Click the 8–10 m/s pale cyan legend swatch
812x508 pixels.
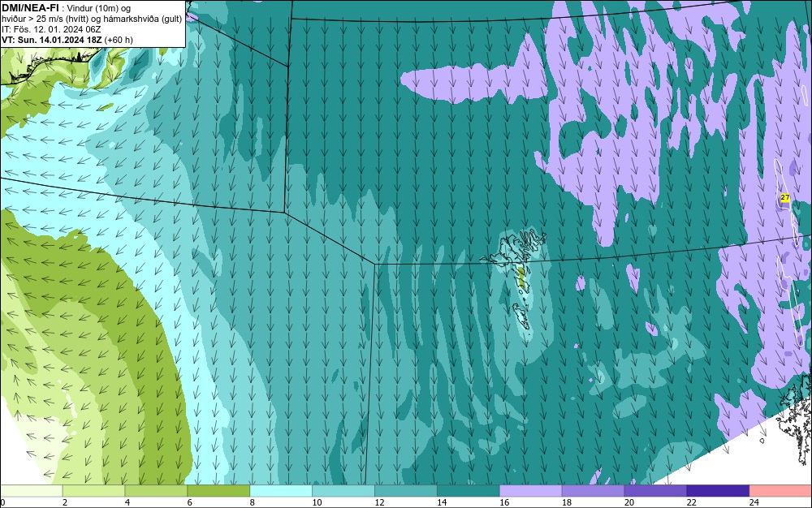281,491
